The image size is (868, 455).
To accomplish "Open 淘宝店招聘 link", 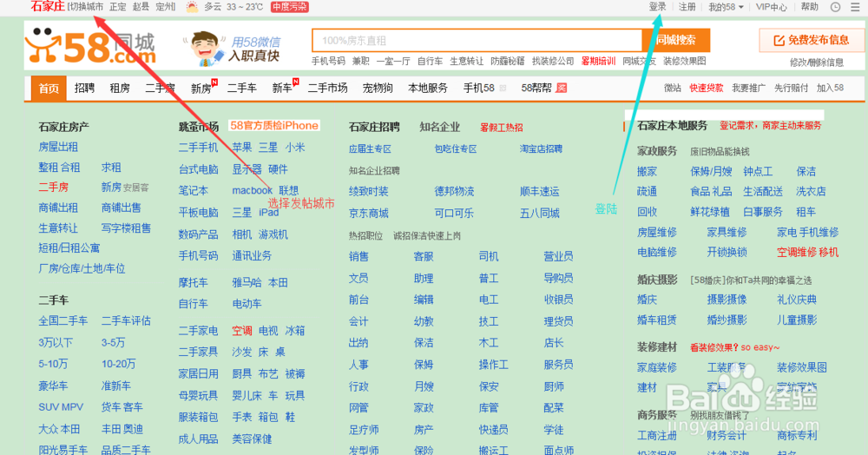I will click(541, 148).
